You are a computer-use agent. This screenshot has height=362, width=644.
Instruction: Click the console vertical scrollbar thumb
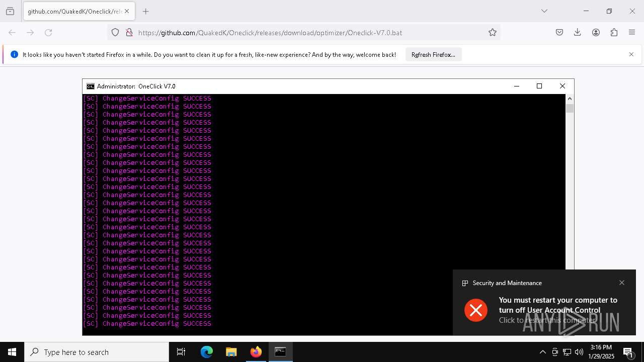(x=570, y=108)
